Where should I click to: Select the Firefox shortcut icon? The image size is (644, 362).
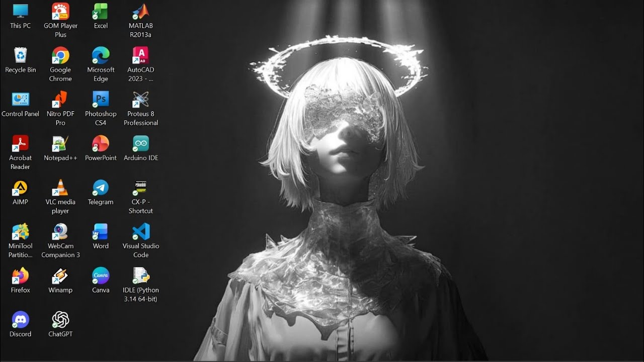pos(21,276)
